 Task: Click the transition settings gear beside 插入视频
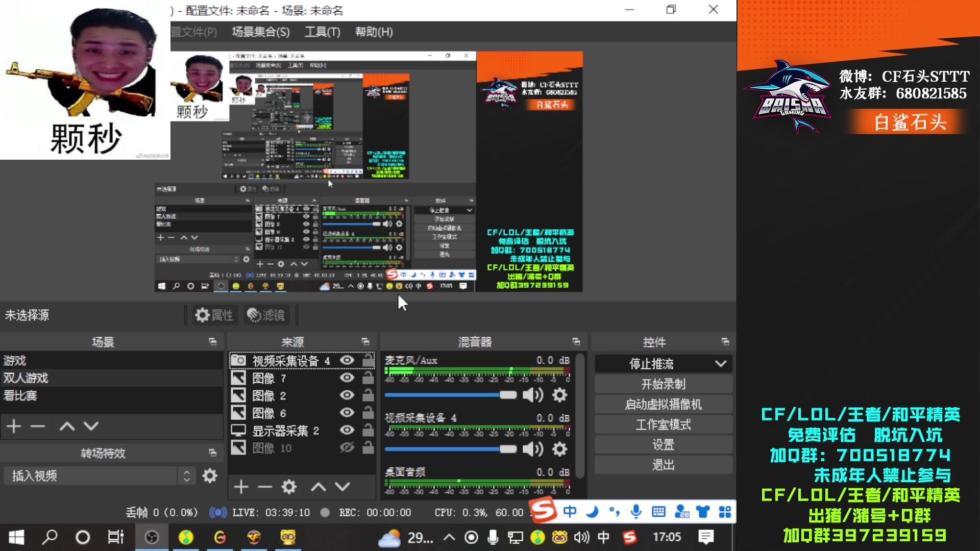(209, 475)
